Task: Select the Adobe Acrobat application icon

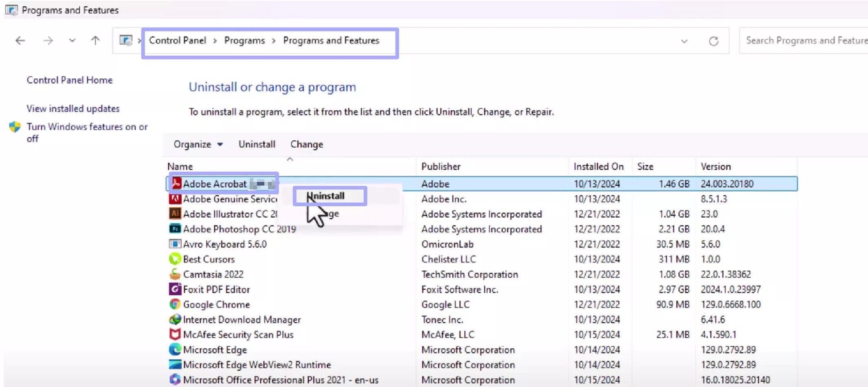Action: [176, 184]
